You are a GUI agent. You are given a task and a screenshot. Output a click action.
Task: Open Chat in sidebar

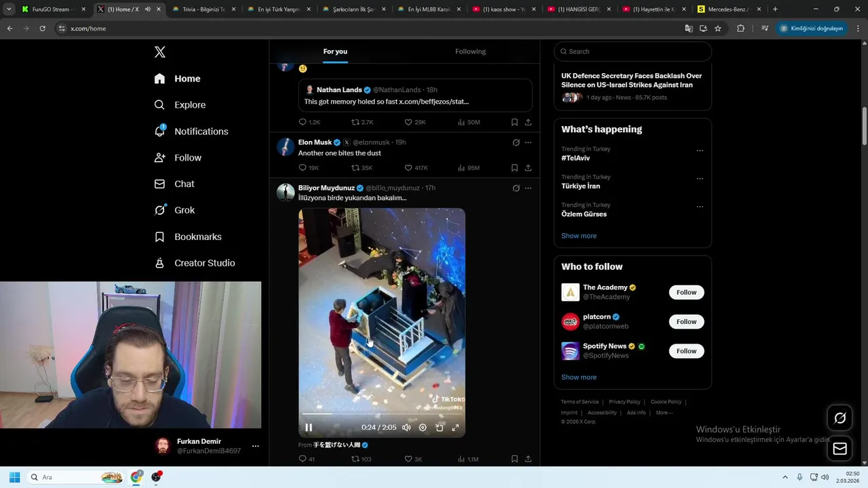click(x=174, y=184)
